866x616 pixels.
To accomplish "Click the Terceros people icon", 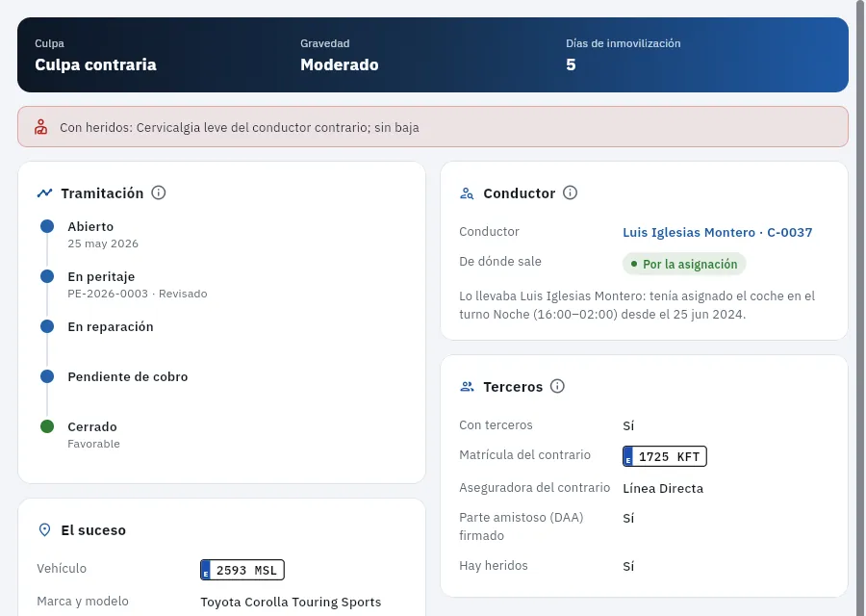I will [x=467, y=387].
